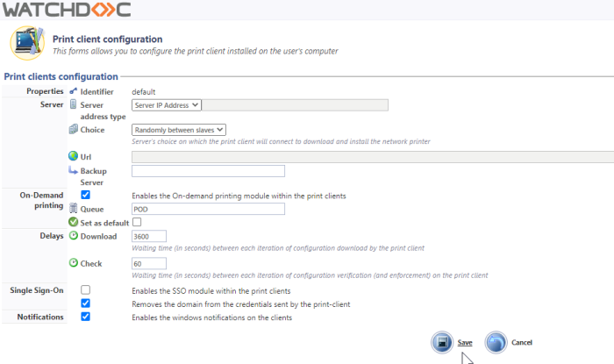The image size is (614, 364).
Task: Click the Server address type icon
Action: [74, 104]
